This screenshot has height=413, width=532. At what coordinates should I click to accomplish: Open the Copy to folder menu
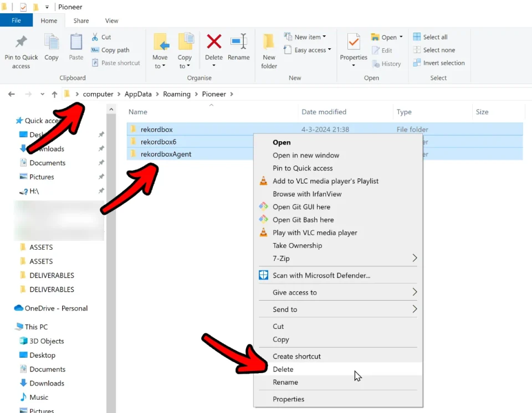click(185, 51)
